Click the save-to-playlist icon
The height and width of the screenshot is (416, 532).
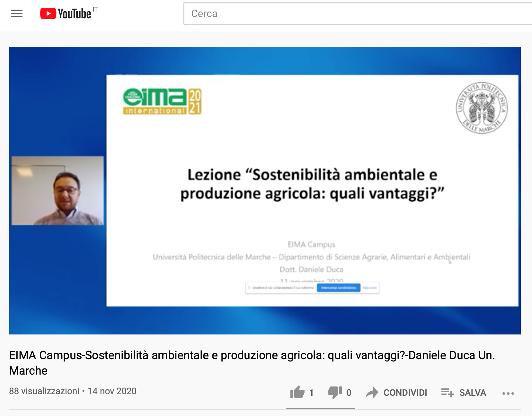pos(448,392)
